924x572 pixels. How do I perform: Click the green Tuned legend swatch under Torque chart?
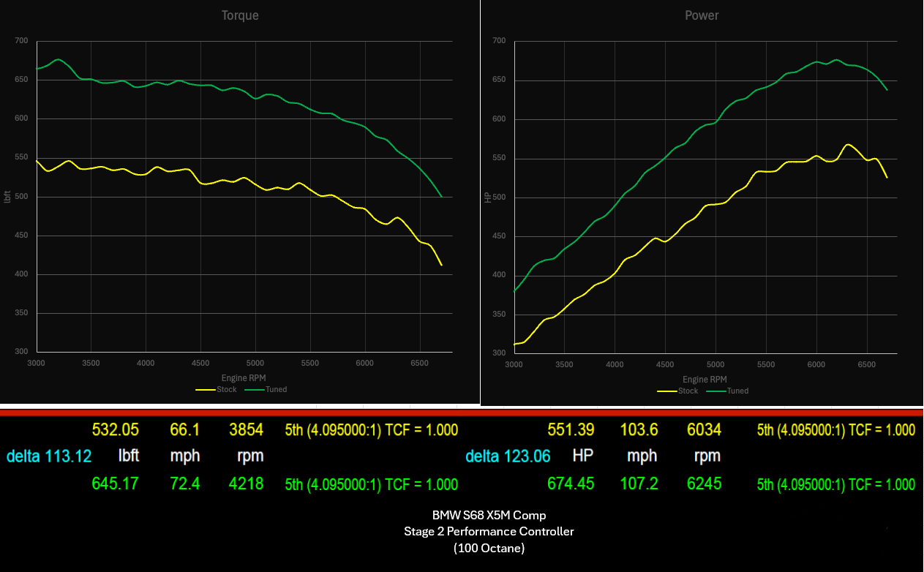click(255, 390)
